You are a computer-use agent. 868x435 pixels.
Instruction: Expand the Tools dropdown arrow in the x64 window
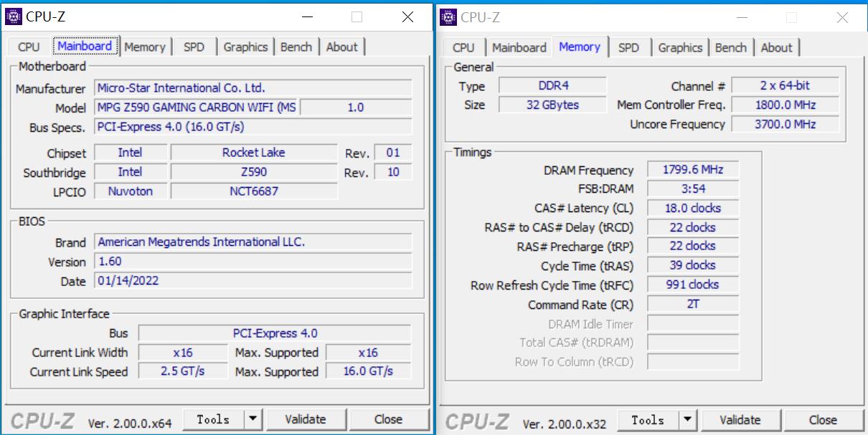click(253, 419)
